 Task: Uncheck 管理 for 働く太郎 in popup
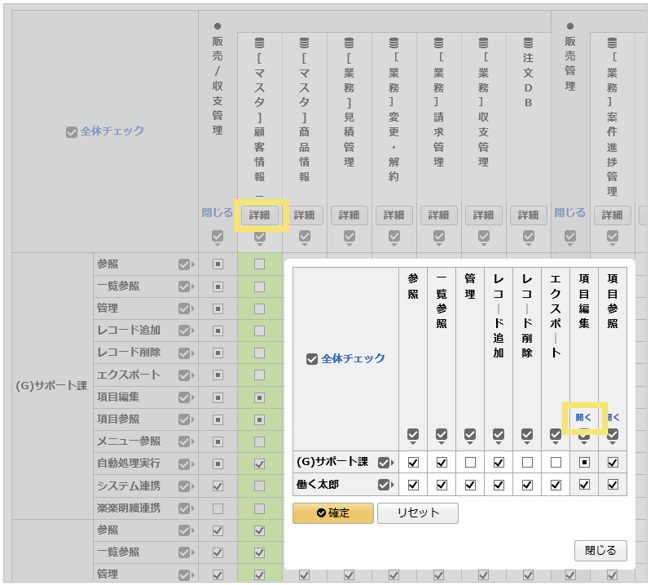[470, 485]
